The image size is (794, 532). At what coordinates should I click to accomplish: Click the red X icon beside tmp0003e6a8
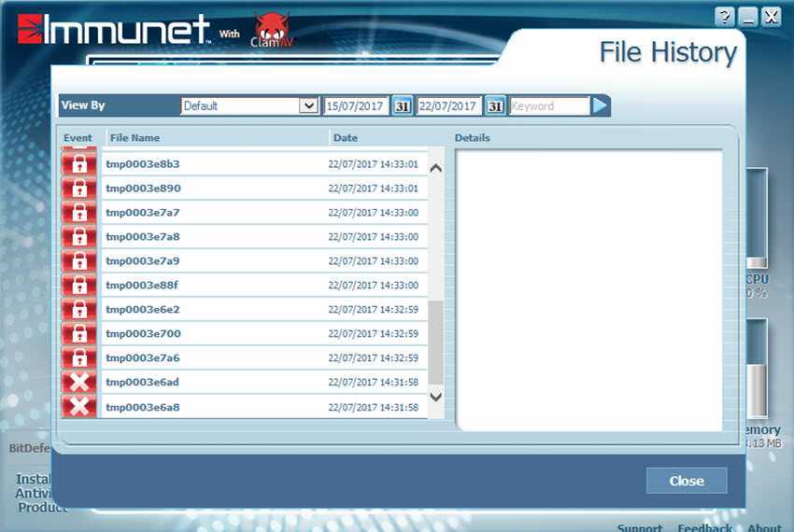tap(79, 406)
